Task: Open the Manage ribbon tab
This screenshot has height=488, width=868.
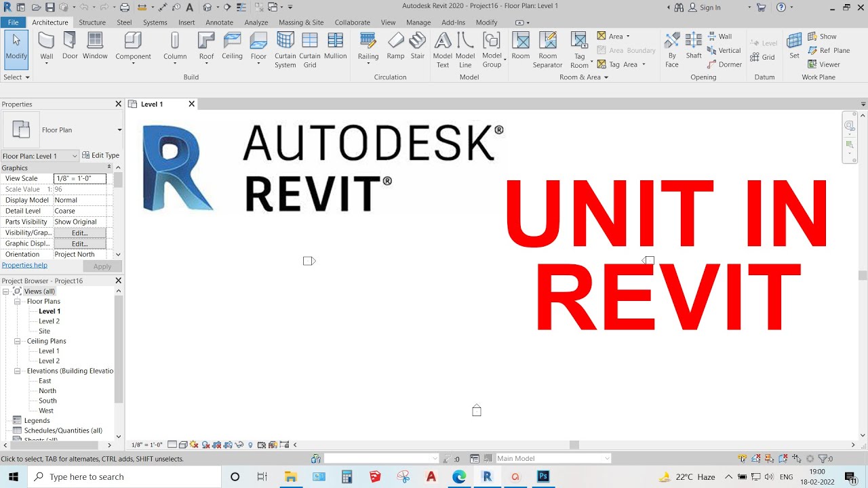Action: coord(418,22)
